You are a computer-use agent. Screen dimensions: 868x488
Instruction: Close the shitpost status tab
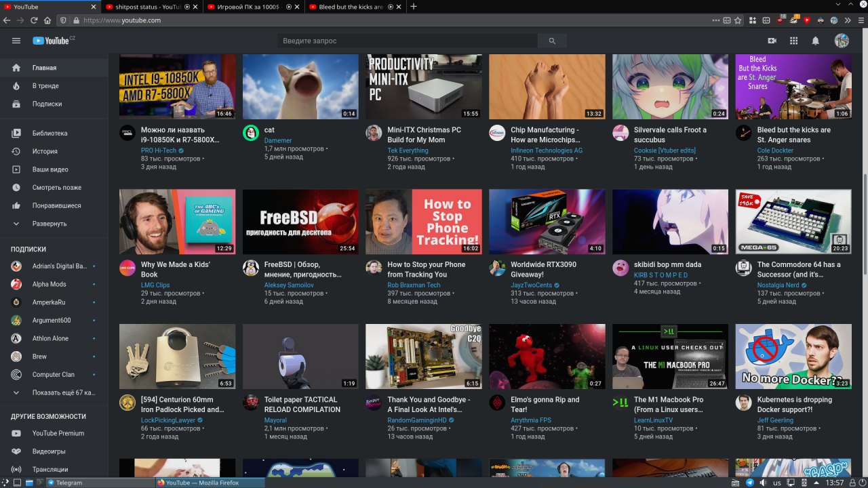[197, 7]
